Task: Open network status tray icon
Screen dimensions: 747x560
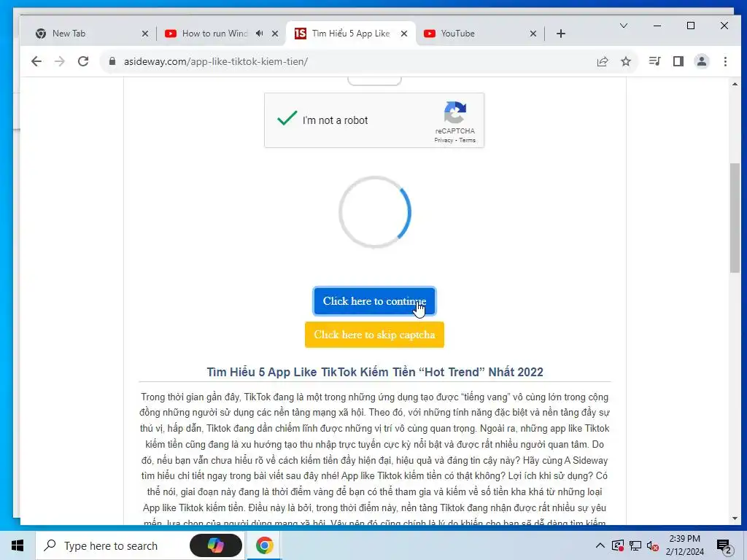Action: tap(635, 545)
